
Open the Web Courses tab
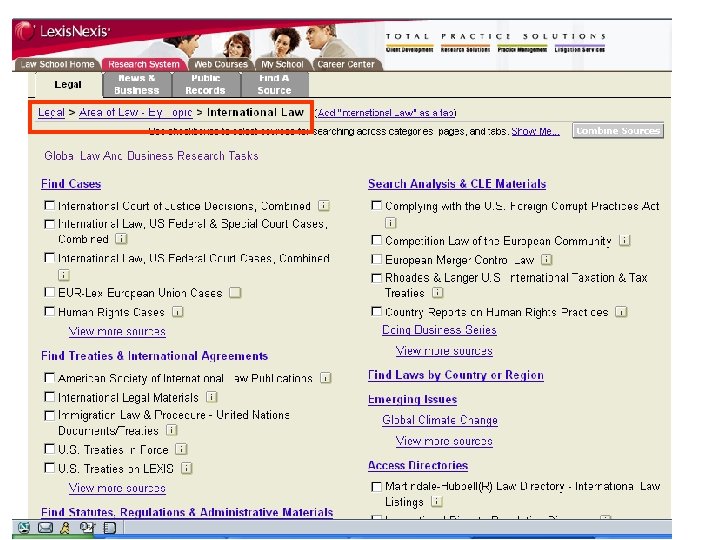220,64
